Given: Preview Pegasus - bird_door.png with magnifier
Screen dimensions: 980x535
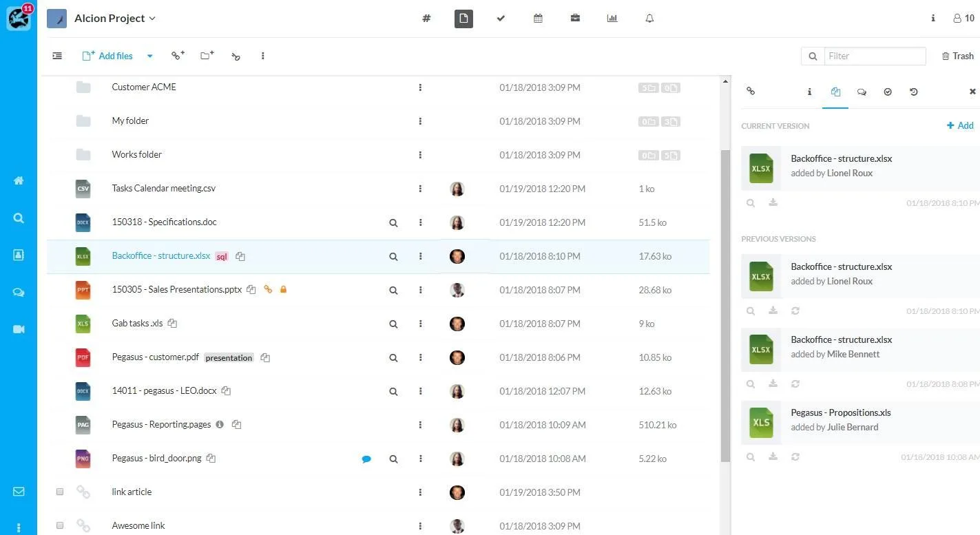Looking at the screenshot, I should [x=393, y=459].
